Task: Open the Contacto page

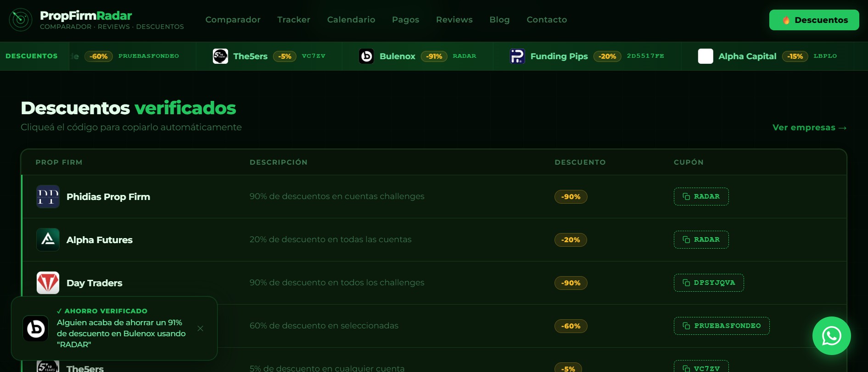Action: (x=547, y=20)
